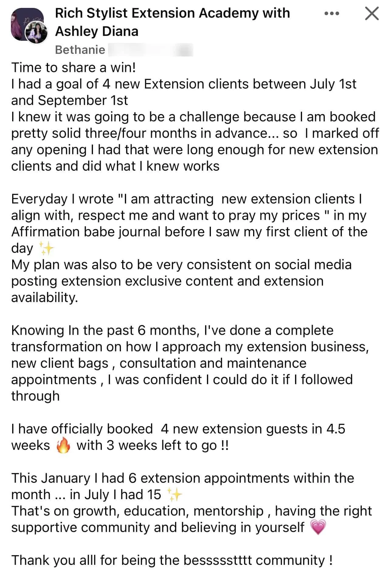Click the sparkles emoji after 'I had 15'
The height and width of the screenshot is (577, 392).
(x=175, y=495)
